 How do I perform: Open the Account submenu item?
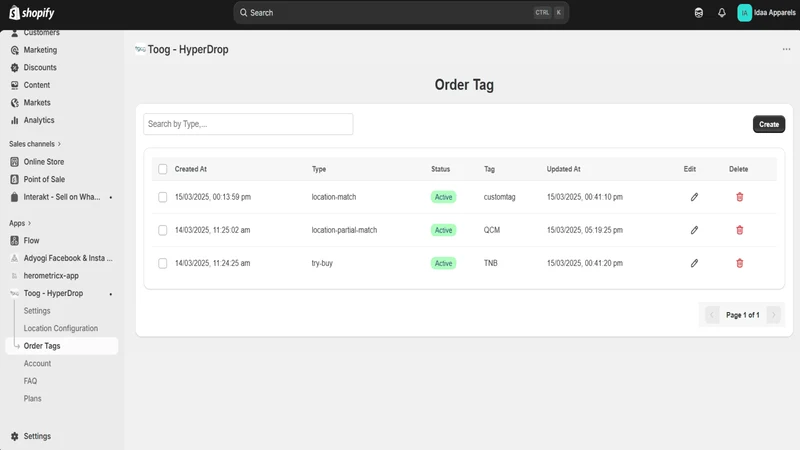click(x=37, y=363)
